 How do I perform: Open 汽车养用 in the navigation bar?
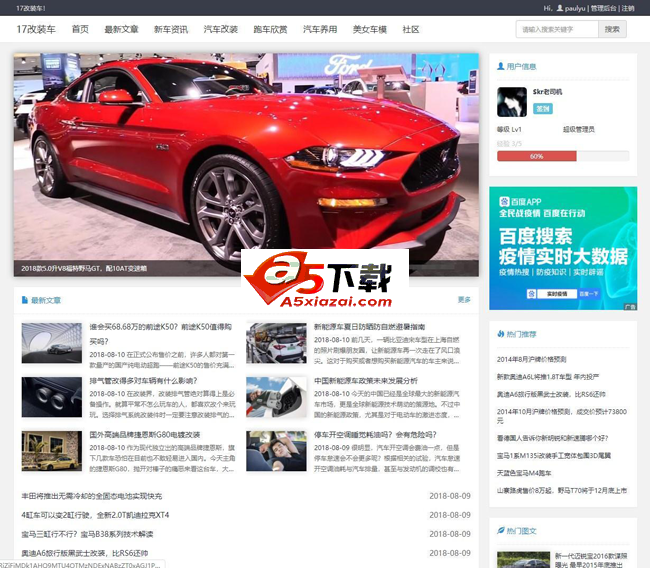320,29
